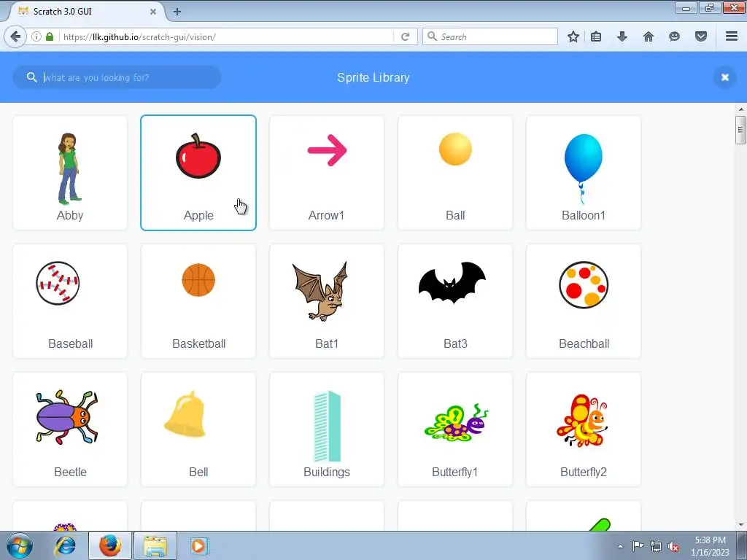Choose the Balloon1 sprite
Viewport: 747px width, 560px height.
click(584, 173)
